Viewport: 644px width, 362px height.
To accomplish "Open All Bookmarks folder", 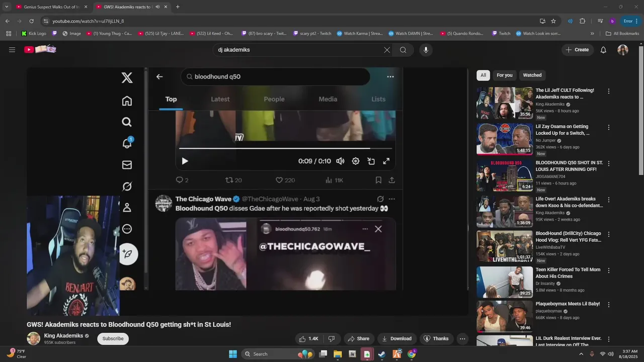I will [622, 34].
